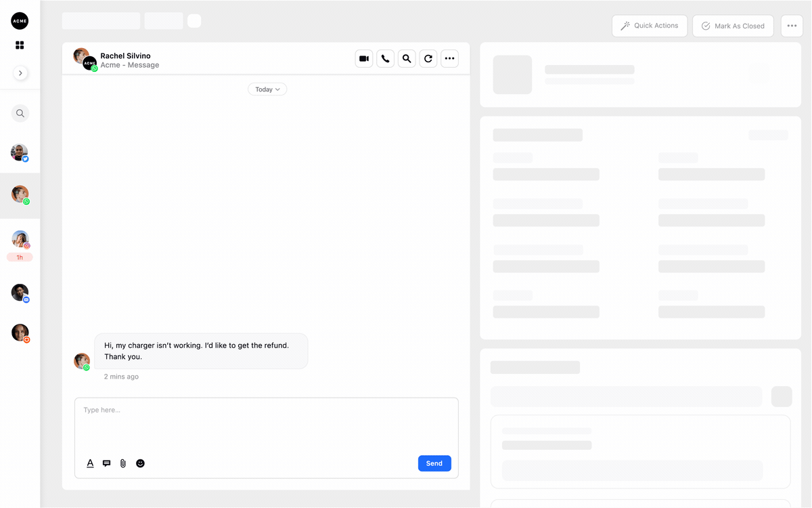Screen dimensions: 812x508
Task: Click Quick Actions button
Action: [x=650, y=26]
